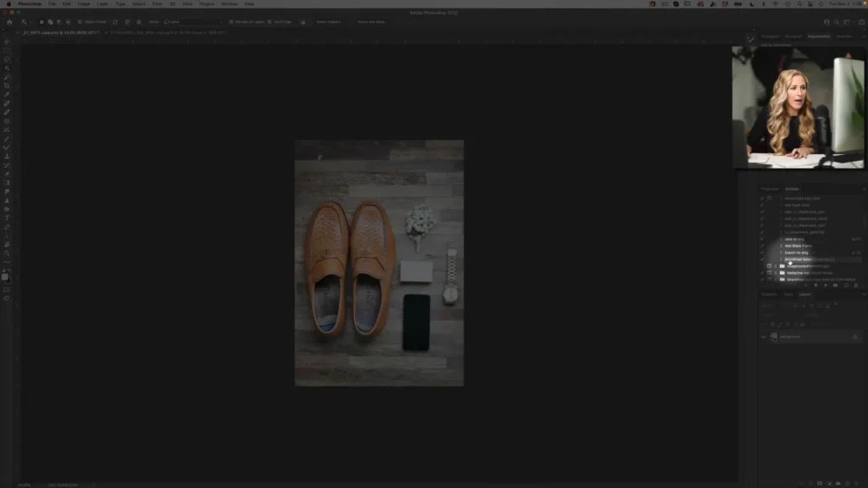The image size is (868, 488).
Task: Select the Eyedropper tool
Action: [x=7, y=95]
